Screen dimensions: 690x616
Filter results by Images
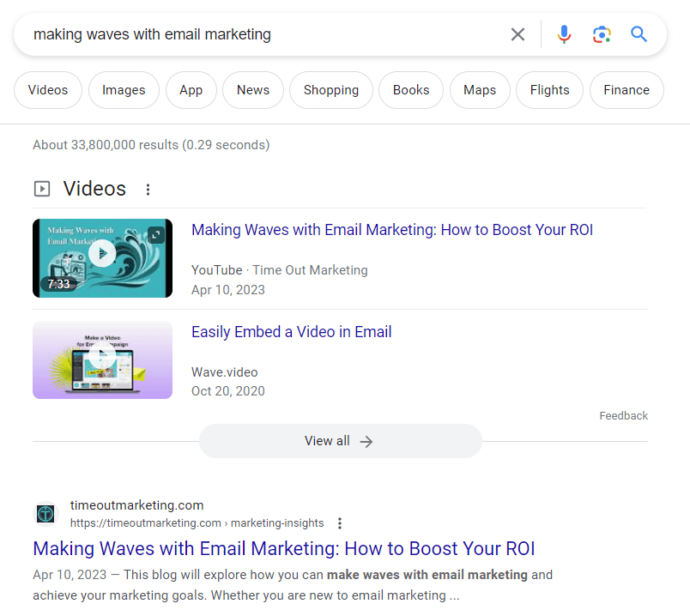click(124, 90)
